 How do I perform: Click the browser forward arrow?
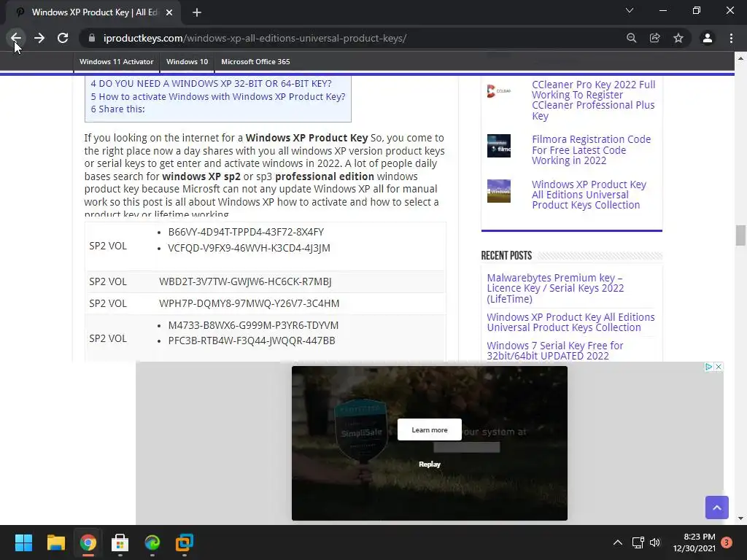coord(39,38)
